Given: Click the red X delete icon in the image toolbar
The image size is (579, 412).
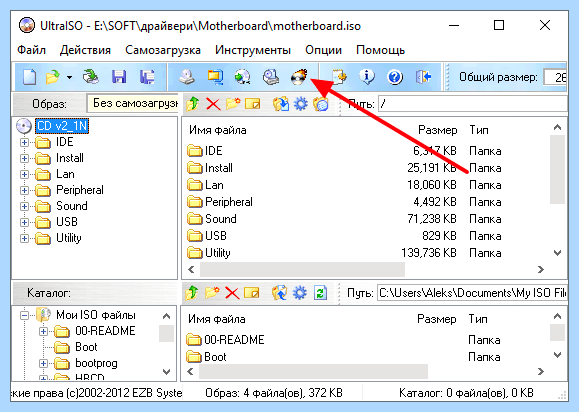Looking at the screenshot, I should [x=213, y=104].
